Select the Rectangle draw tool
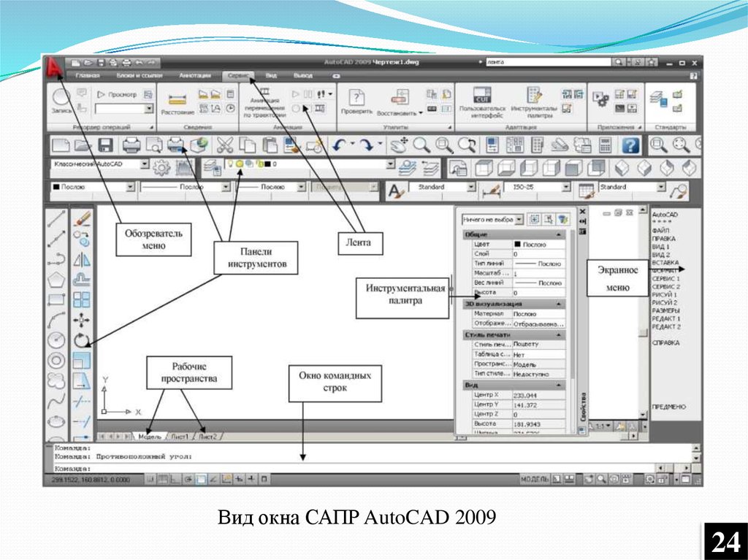Screen dimensions: 748x560 coord(56,300)
